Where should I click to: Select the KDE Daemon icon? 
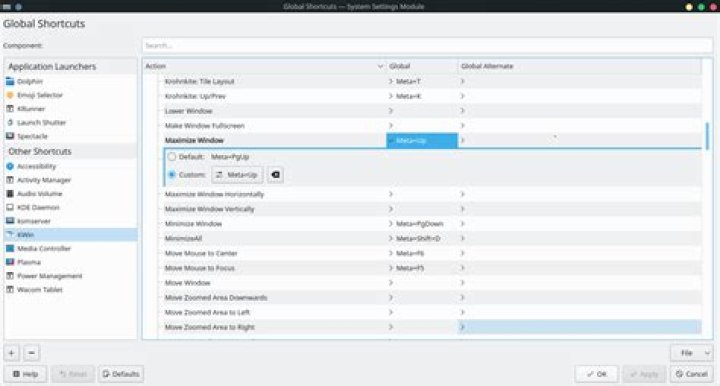10,207
